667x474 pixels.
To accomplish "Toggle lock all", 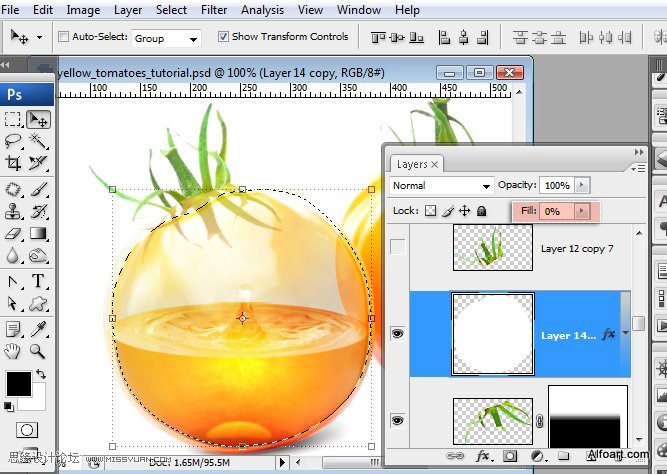I will (x=482, y=211).
